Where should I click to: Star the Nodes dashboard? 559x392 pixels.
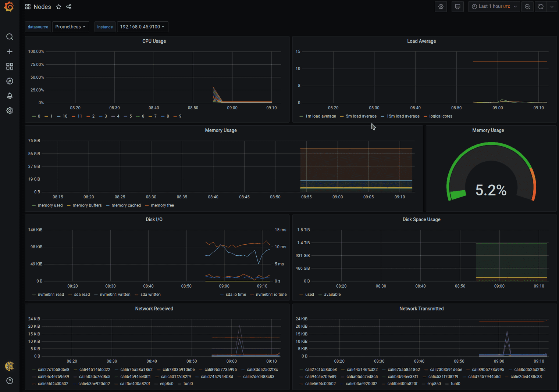pyautogui.click(x=58, y=7)
